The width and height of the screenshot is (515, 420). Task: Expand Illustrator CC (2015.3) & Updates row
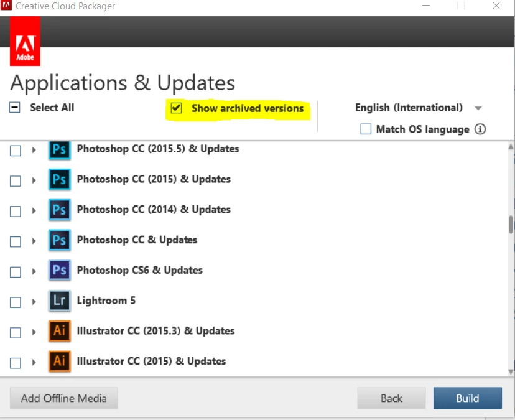34,332
